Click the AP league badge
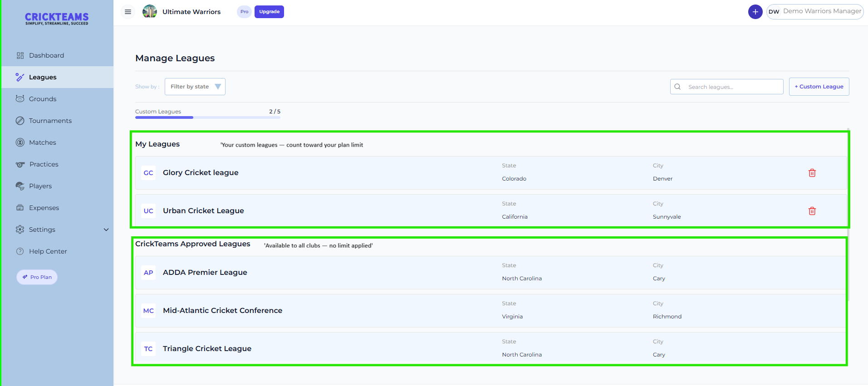The image size is (868, 386). click(x=148, y=273)
